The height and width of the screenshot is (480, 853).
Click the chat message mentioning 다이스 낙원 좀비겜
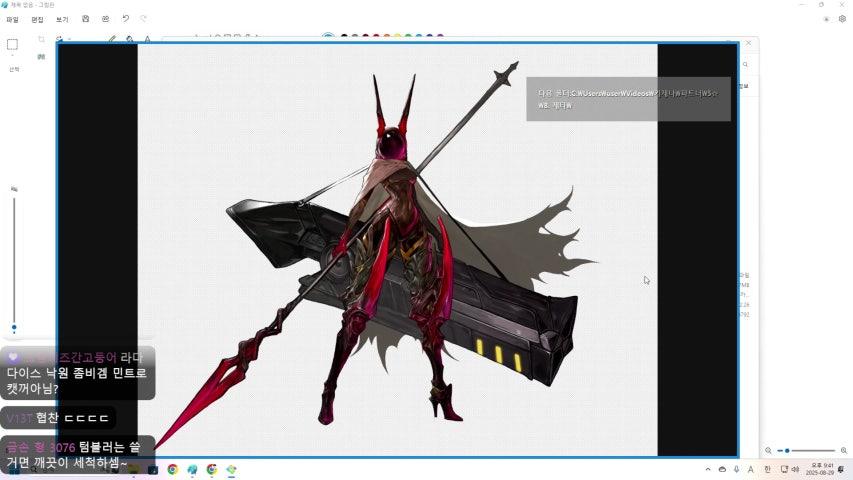pos(77,373)
